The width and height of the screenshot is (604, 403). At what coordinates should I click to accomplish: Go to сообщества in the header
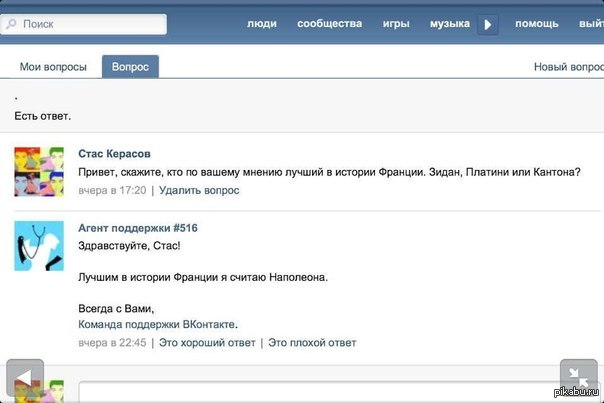329,23
